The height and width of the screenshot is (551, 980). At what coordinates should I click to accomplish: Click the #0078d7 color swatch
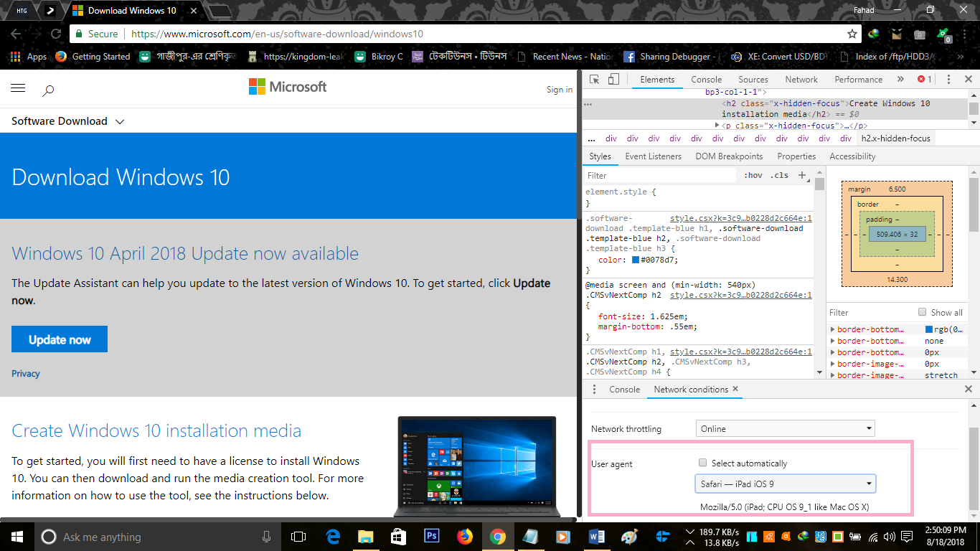point(635,260)
